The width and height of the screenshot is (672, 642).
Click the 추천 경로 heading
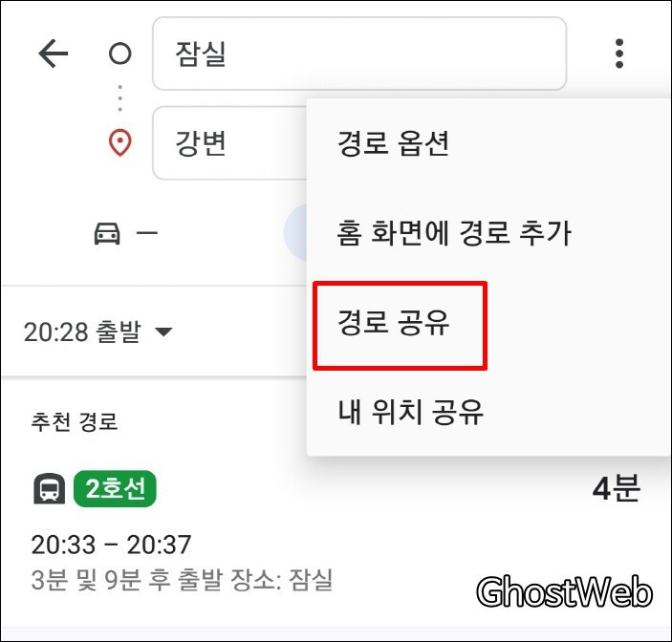tap(75, 421)
